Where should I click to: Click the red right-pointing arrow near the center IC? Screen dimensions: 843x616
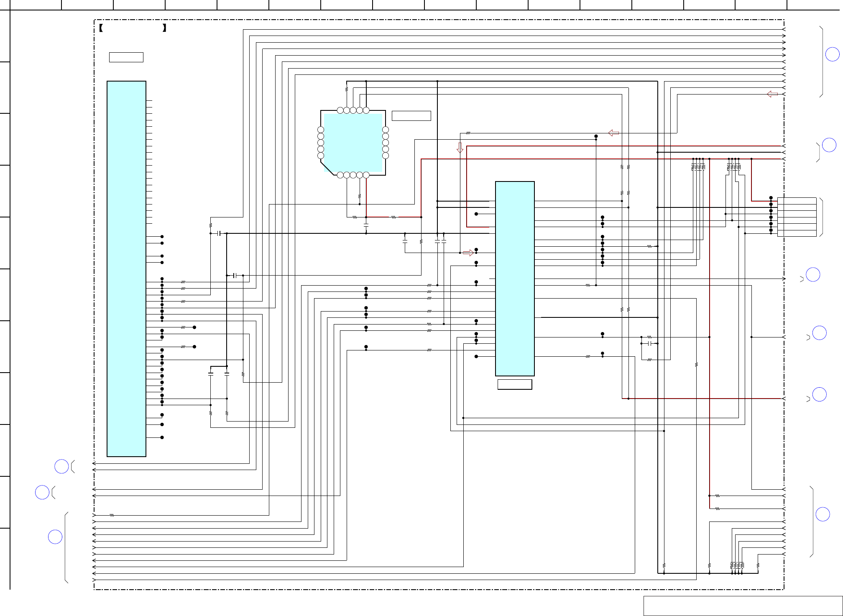(468, 253)
